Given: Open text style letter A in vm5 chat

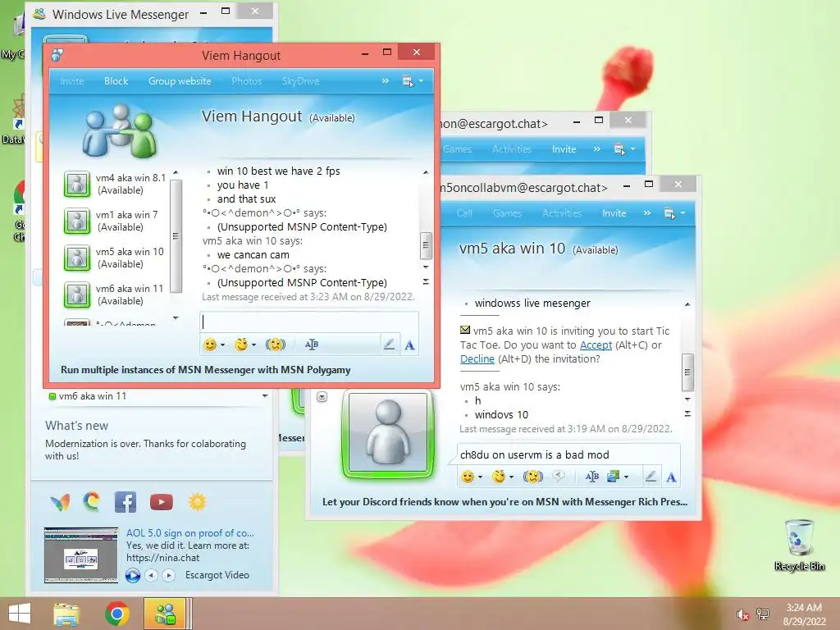Looking at the screenshot, I should 671,477.
